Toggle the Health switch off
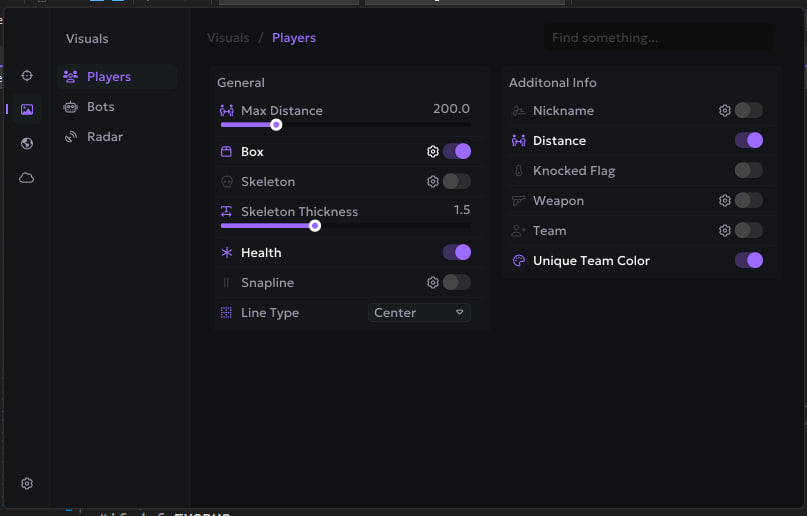Screen dimensions: 807x516 [x=457, y=253]
